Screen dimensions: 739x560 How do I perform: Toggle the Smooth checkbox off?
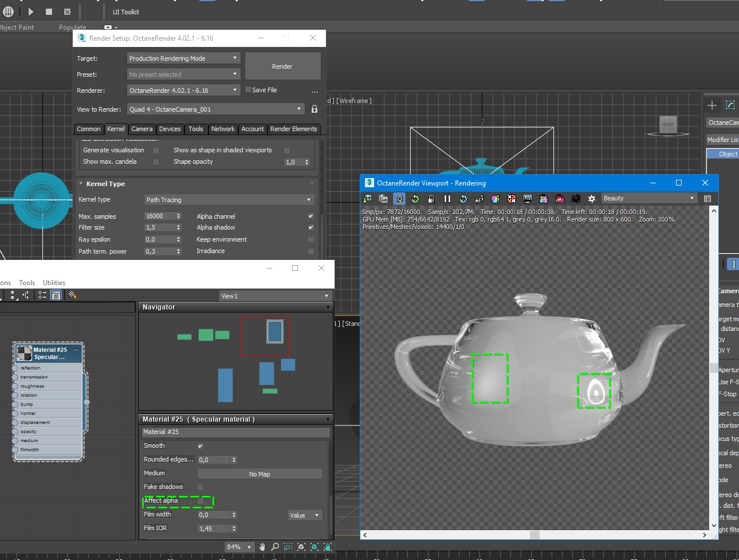click(201, 446)
